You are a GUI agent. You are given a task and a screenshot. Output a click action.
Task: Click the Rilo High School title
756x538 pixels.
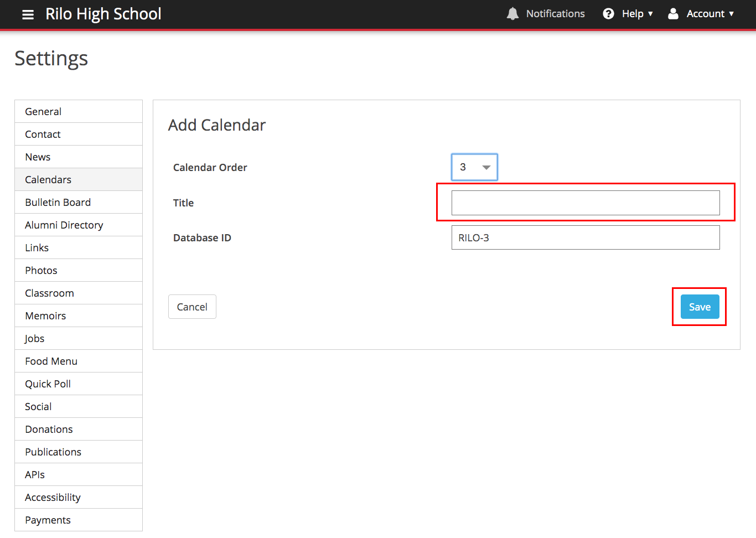(x=103, y=14)
